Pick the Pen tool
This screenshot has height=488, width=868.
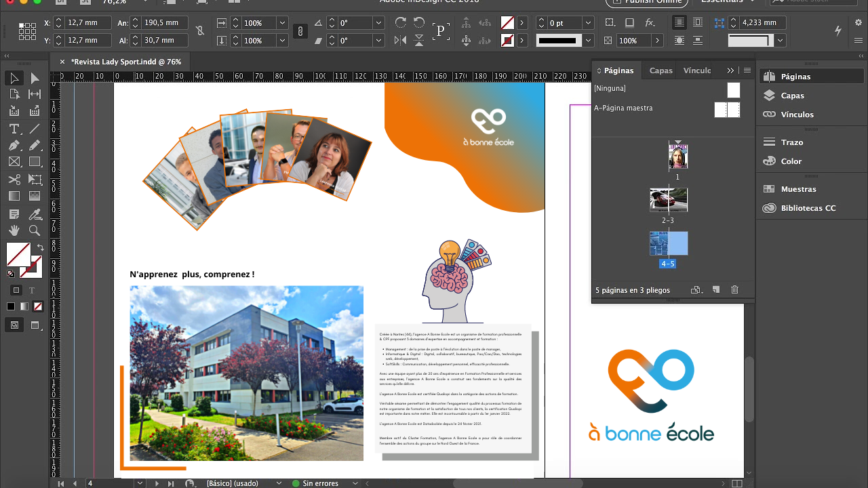(14, 145)
